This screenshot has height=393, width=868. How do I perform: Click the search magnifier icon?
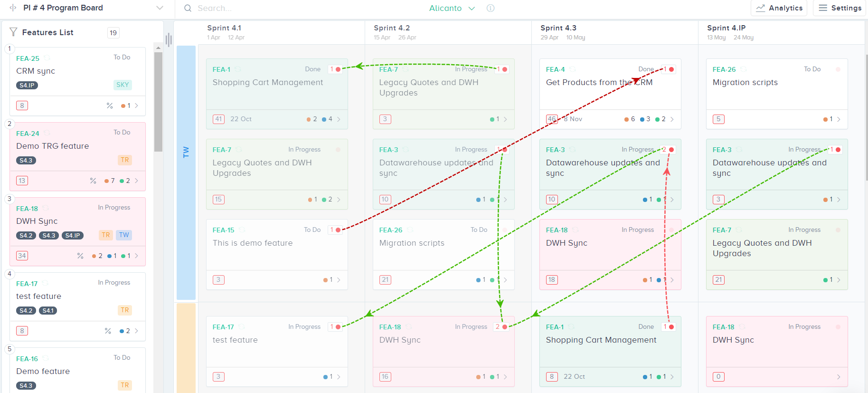[188, 8]
